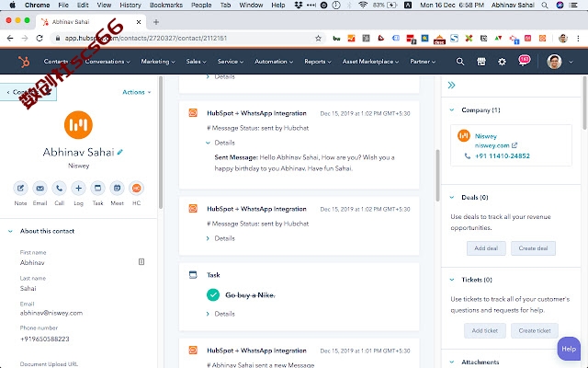Viewport: 588px width, 368px height.
Task: Open the Contacts navigation dropdown
Action: [x=57, y=62]
